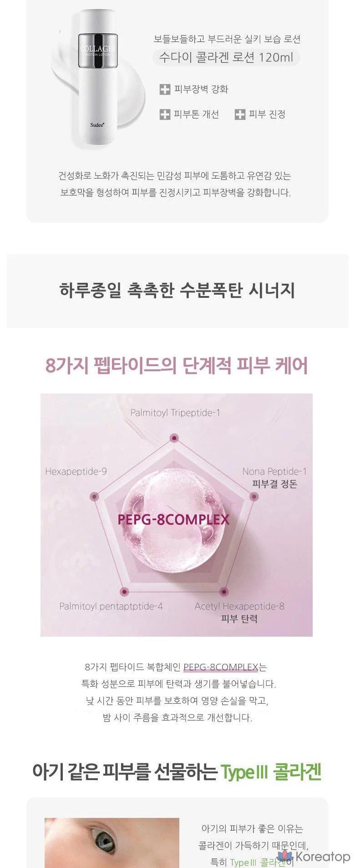The width and height of the screenshot is (355, 868).
Task: Click the Sudee brand name on bottle
Action: 97,125
